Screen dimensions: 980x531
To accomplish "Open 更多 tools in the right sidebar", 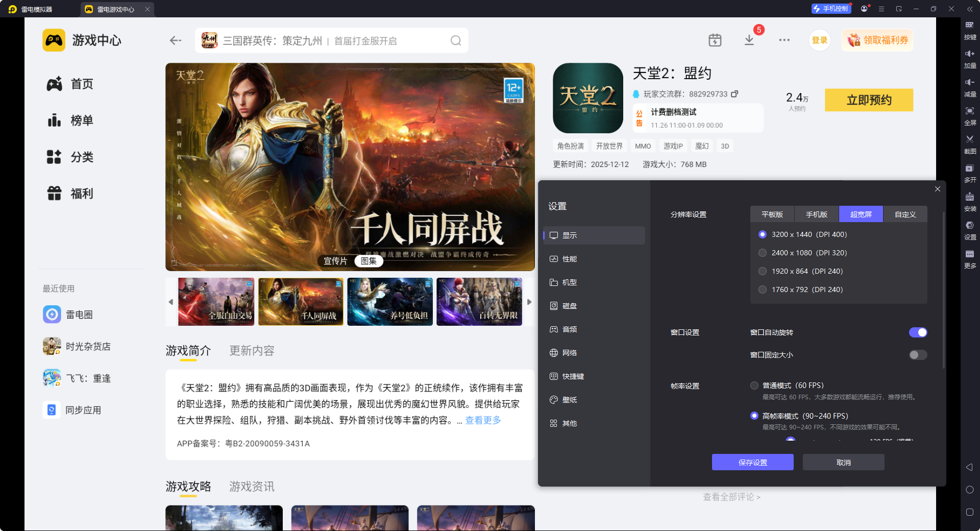I will (970, 258).
